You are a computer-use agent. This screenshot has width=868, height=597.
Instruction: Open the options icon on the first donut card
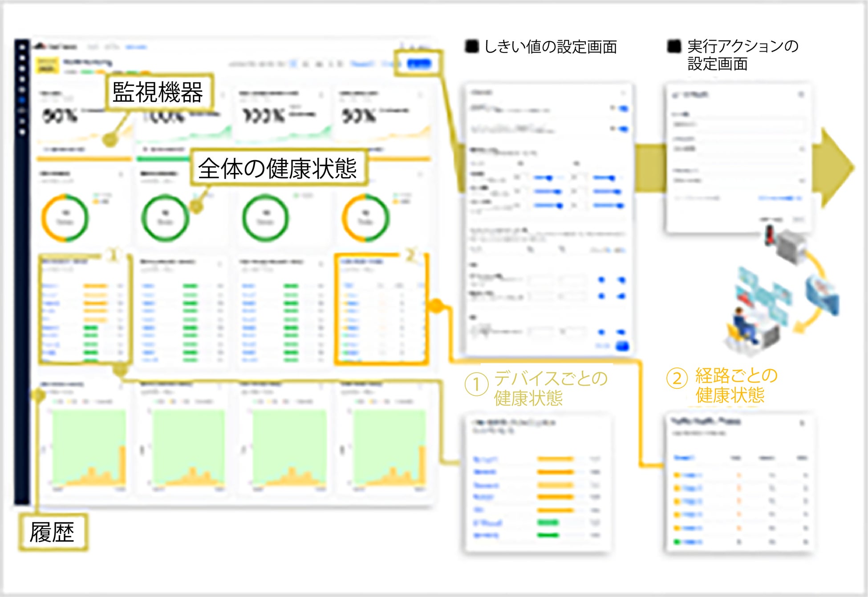coord(121,174)
